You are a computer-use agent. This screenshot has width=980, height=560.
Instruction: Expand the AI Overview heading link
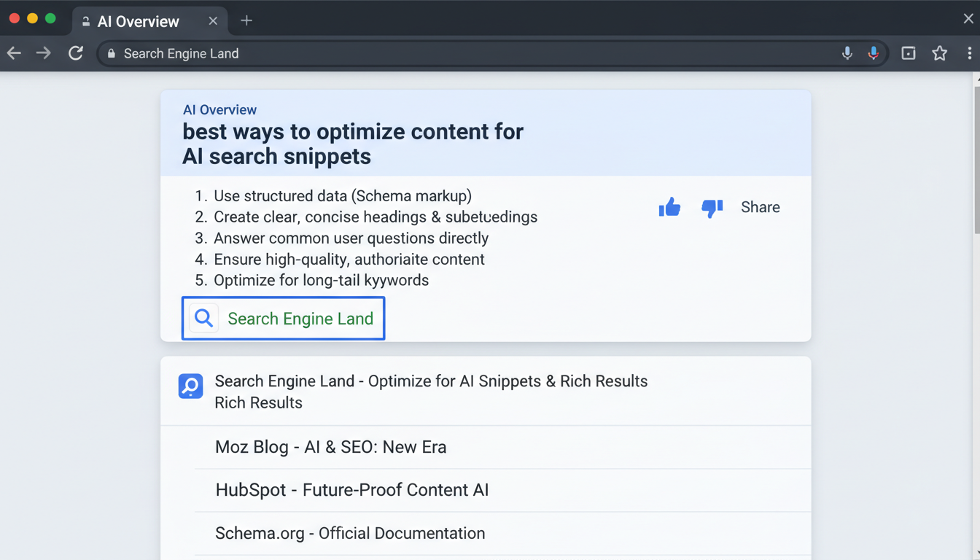click(219, 109)
